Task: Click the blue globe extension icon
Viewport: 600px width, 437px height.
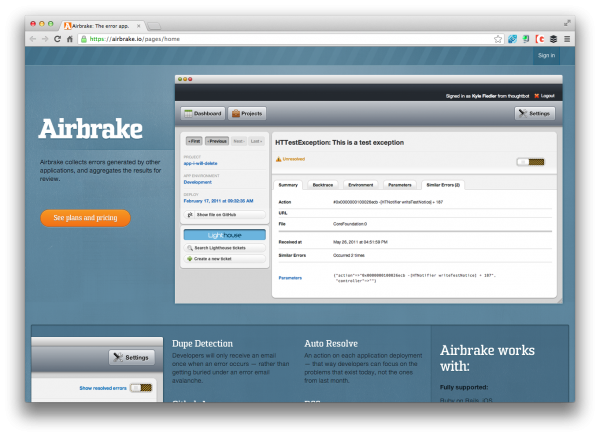Action: point(512,39)
